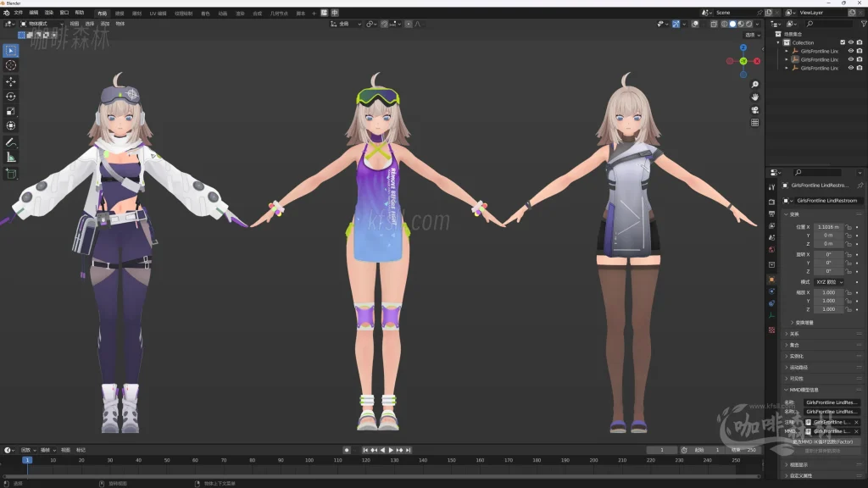
Task: Hide the Collection with its eye icon
Action: (x=851, y=42)
